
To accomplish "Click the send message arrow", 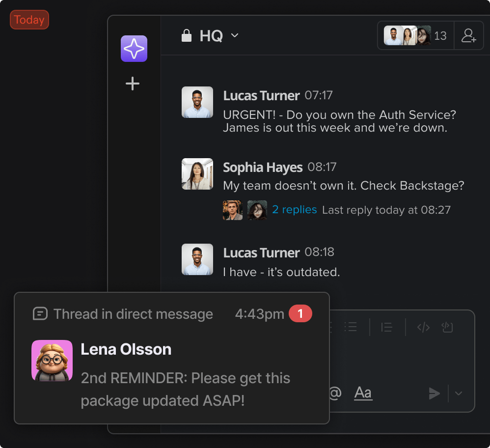I will [434, 393].
